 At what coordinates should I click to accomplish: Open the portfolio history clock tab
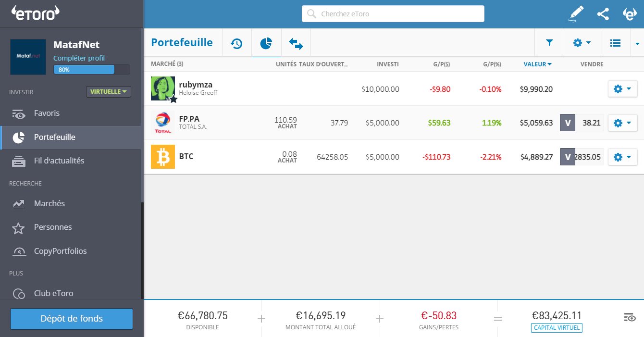click(236, 43)
